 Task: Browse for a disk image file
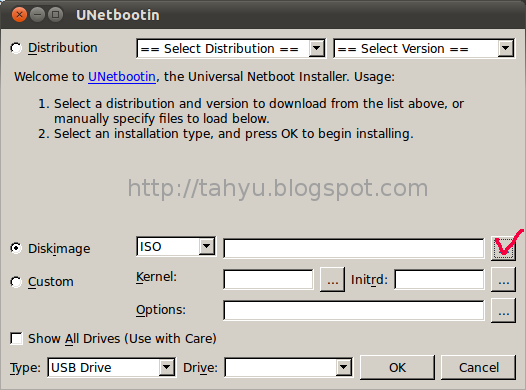click(503, 248)
